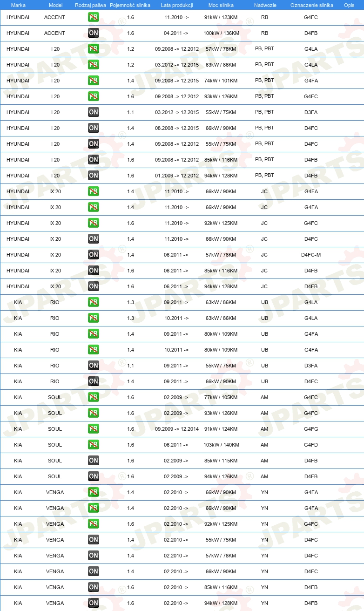Click petrol icon for IX 20 125KM
Image resolution: width=364 pixels, height=611 pixels.
coord(94,223)
